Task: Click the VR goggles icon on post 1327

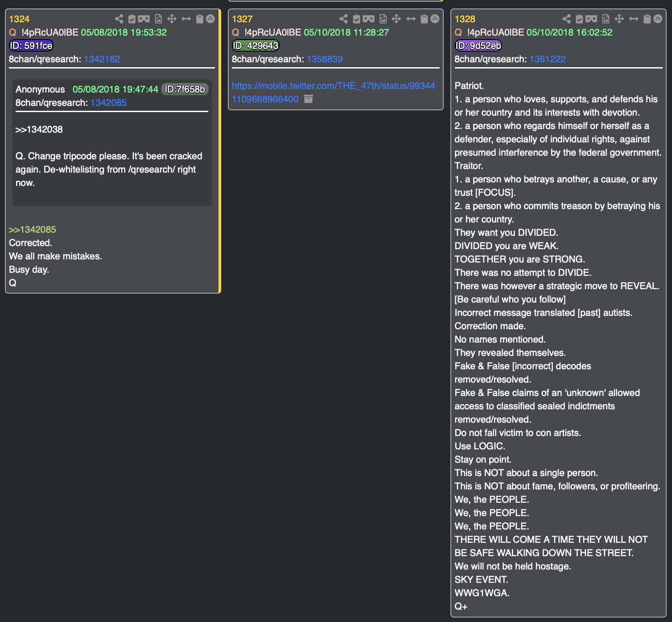Action: [x=368, y=19]
